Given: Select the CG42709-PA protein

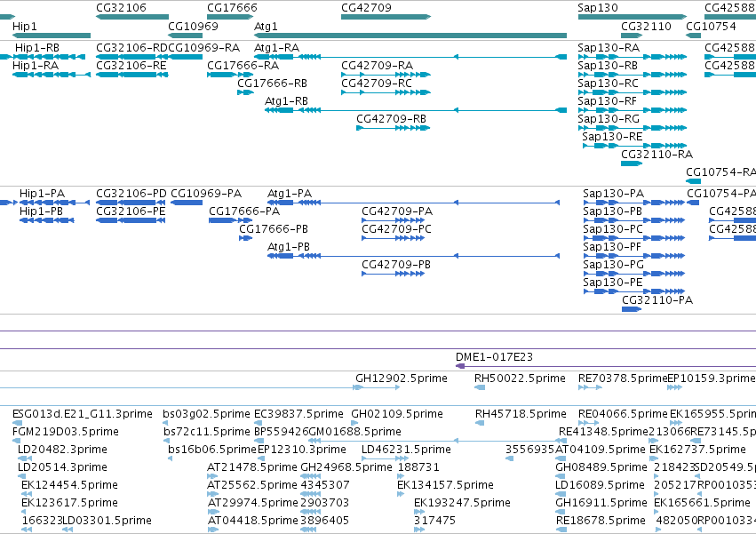Looking at the screenshot, I should pyautogui.click(x=393, y=220).
